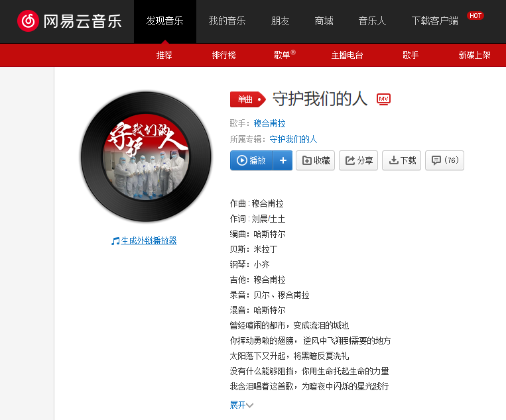
Task: Select the 歌手 sub-menu
Action: click(x=411, y=55)
